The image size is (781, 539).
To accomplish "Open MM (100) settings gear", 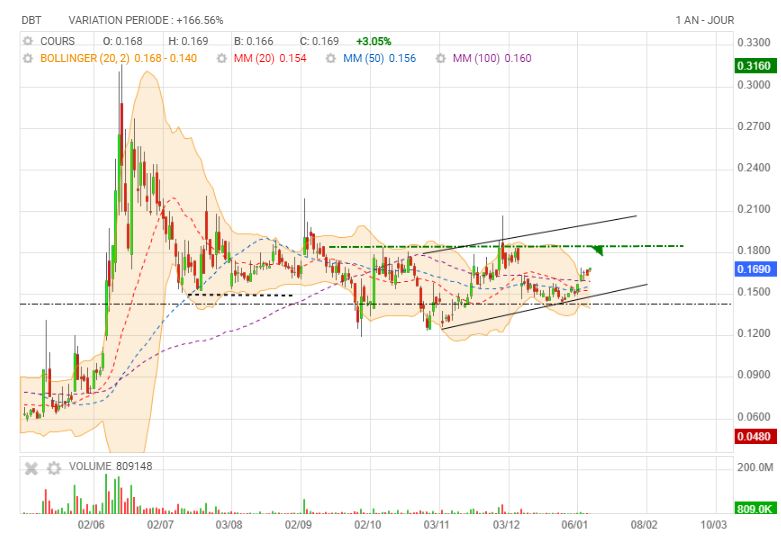I will (x=441, y=58).
